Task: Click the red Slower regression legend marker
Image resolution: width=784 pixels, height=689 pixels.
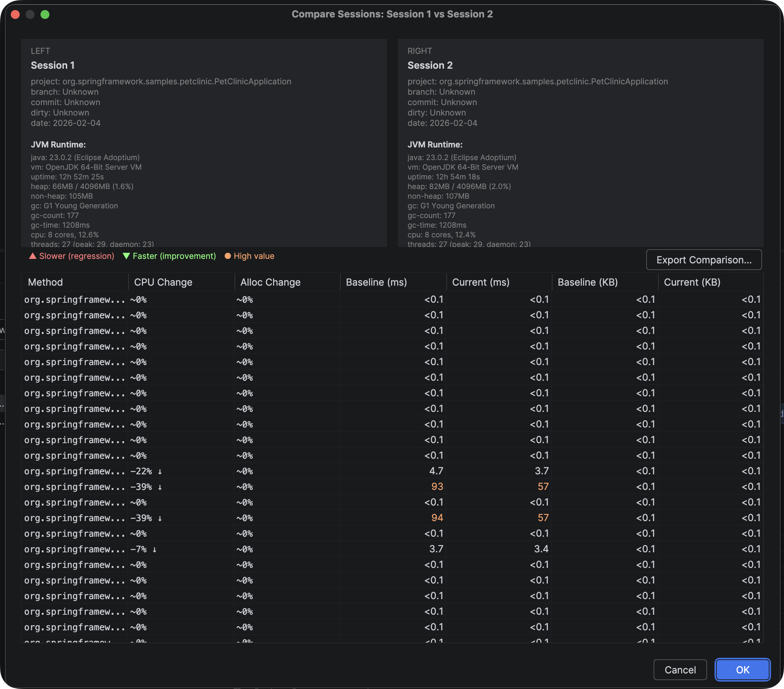Action: pyautogui.click(x=33, y=256)
